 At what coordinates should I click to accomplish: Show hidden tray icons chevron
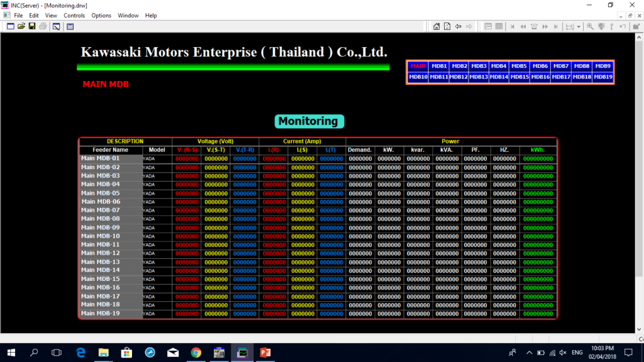pyautogui.click(x=529, y=353)
